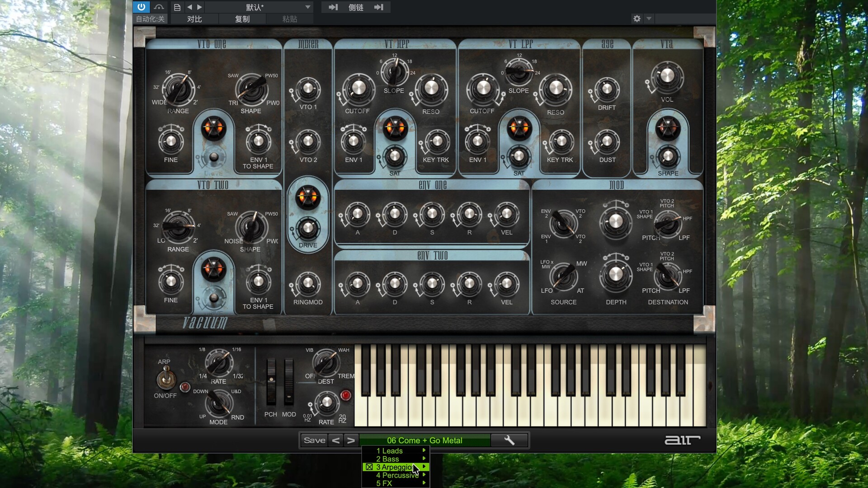Toggle the VTO TWO drive switch

(213, 297)
